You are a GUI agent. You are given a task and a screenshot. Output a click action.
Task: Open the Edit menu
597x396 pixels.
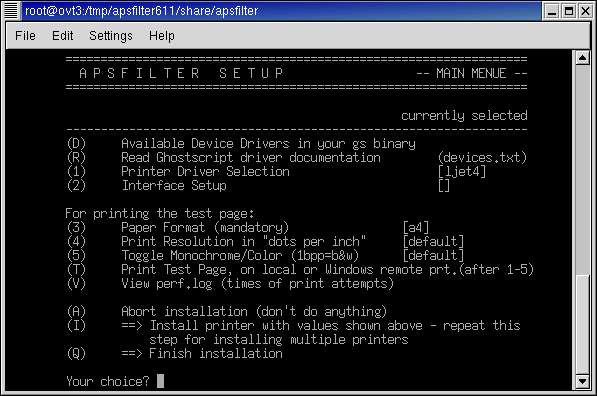pos(62,36)
